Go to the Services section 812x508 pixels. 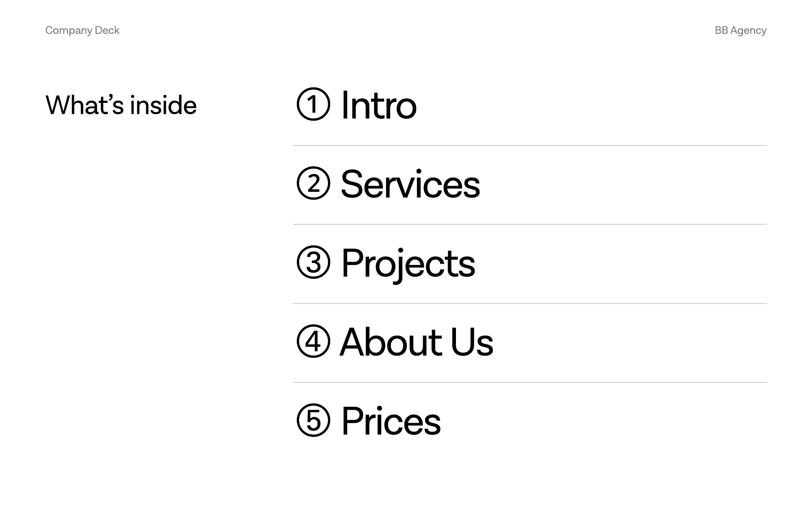(x=410, y=184)
